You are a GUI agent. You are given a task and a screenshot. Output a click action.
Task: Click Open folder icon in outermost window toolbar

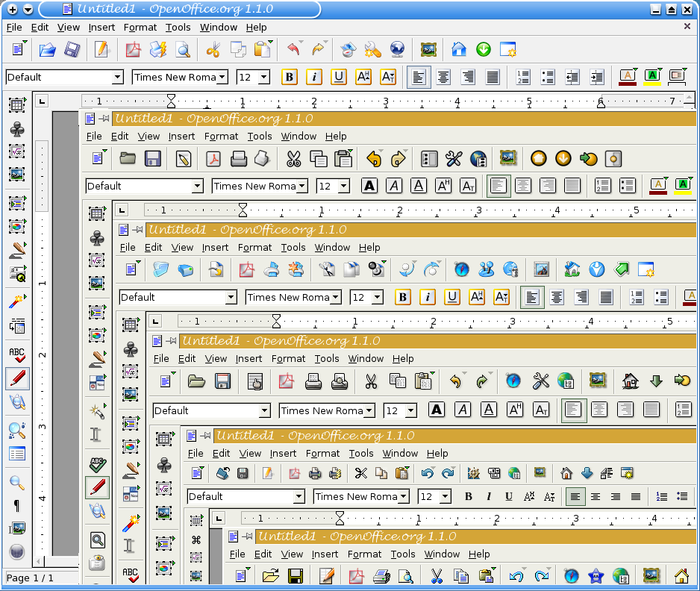[47, 49]
